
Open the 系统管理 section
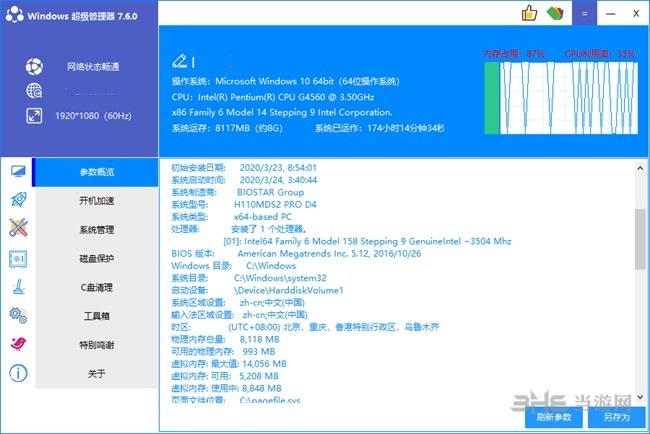click(97, 230)
